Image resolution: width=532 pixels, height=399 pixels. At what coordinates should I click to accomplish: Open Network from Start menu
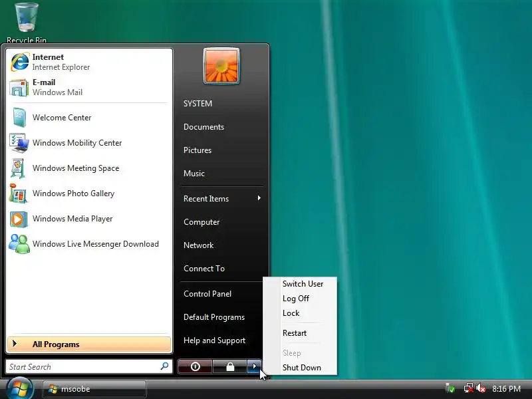198,245
